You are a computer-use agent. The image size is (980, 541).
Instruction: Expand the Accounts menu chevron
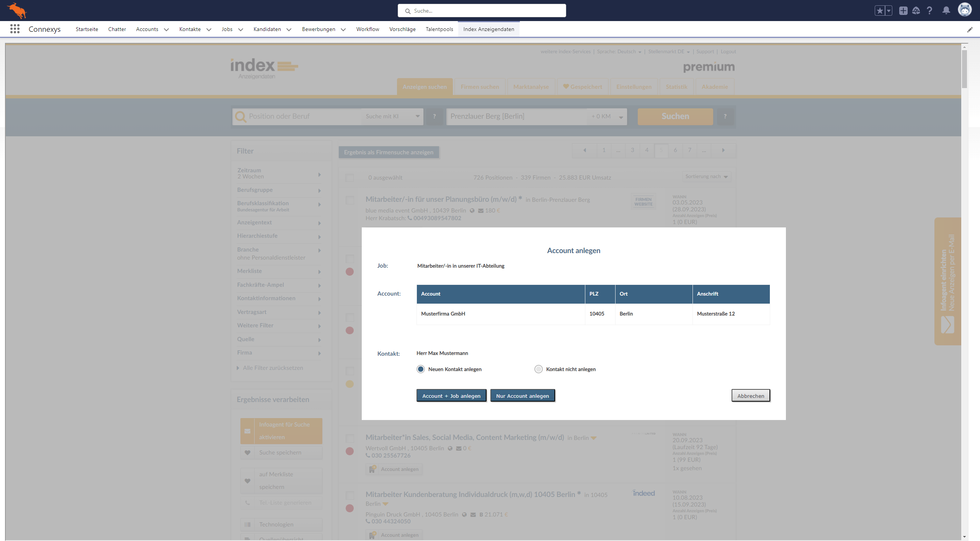pyautogui.click(x=166, y=29)
